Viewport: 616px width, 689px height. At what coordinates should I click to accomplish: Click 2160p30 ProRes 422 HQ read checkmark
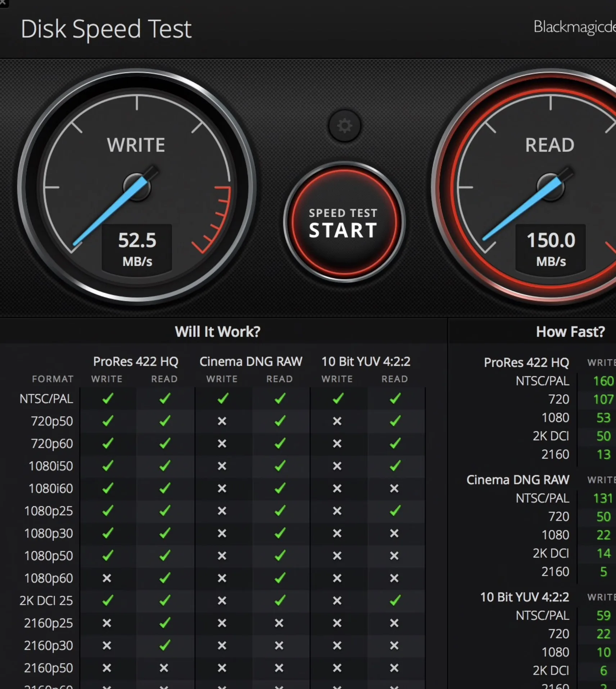coord(165,645)
